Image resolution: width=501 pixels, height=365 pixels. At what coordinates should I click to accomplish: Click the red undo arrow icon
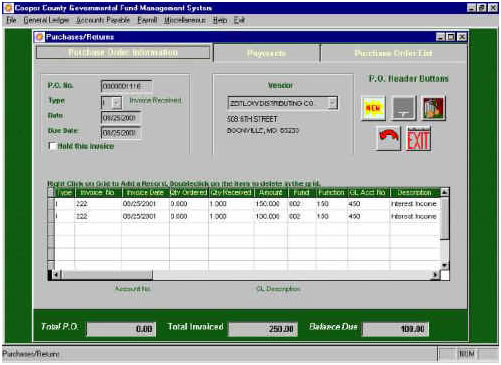pos(389,139)
